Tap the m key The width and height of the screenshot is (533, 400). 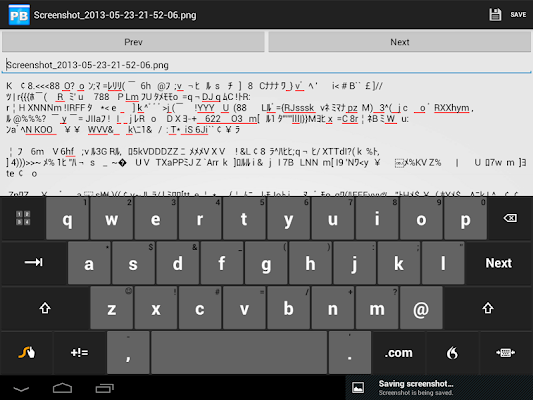pyautogui.click(x=377, y=308)
